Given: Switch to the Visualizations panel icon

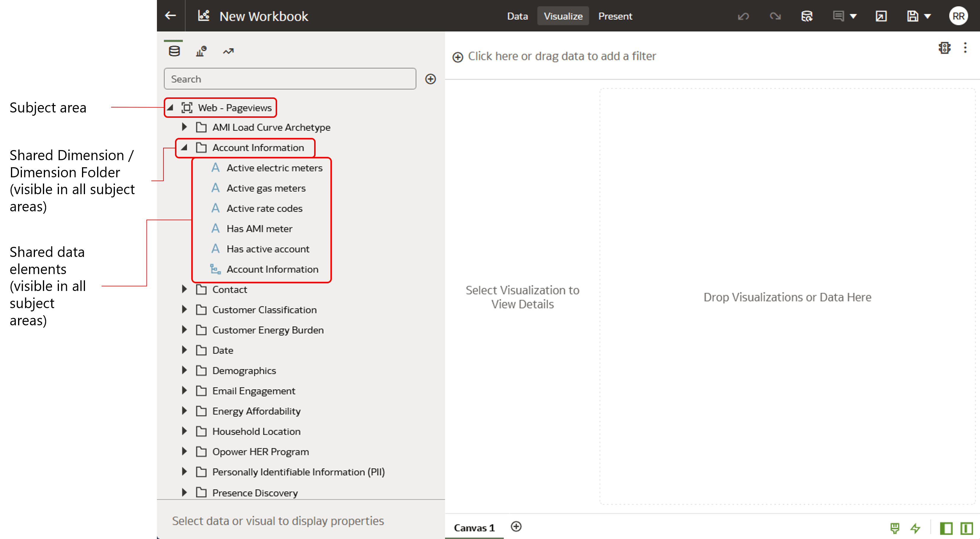Looking at the screenshot, I should (x=201, y=50).
